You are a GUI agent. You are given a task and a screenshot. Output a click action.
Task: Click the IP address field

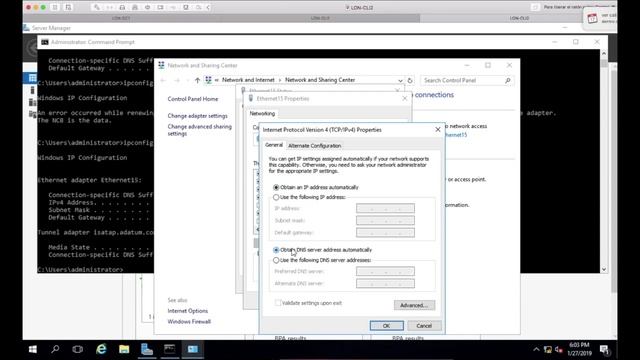(x=385, y=209)
